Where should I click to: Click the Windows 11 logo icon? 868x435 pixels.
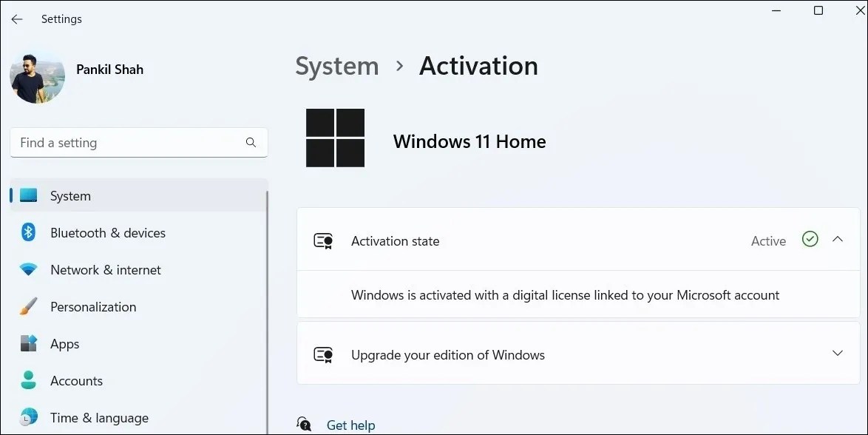(335, 138)
